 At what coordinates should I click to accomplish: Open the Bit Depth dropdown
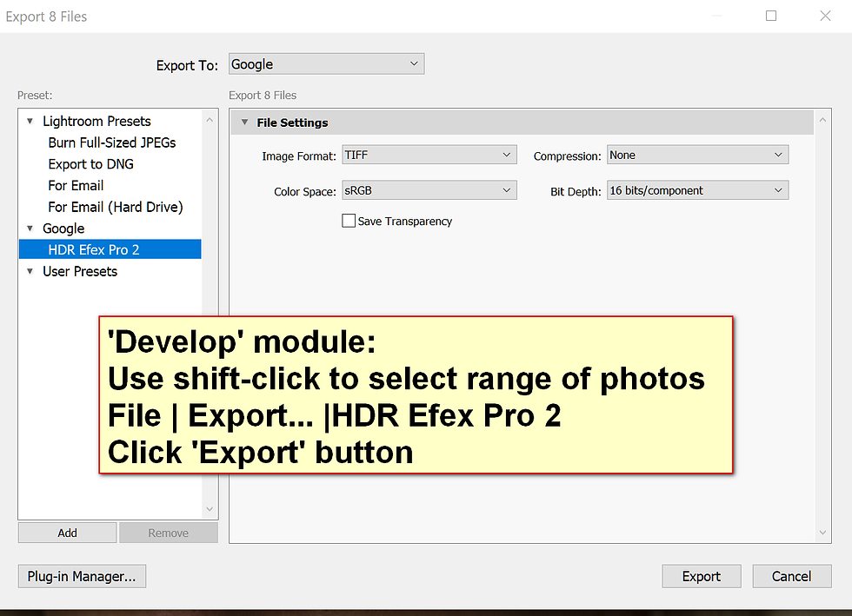(x=697, y=190)
